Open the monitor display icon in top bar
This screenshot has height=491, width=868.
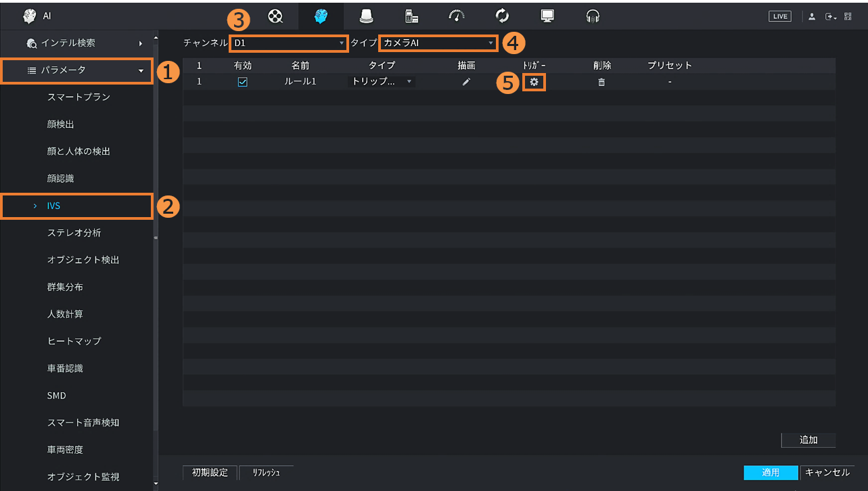547,16
